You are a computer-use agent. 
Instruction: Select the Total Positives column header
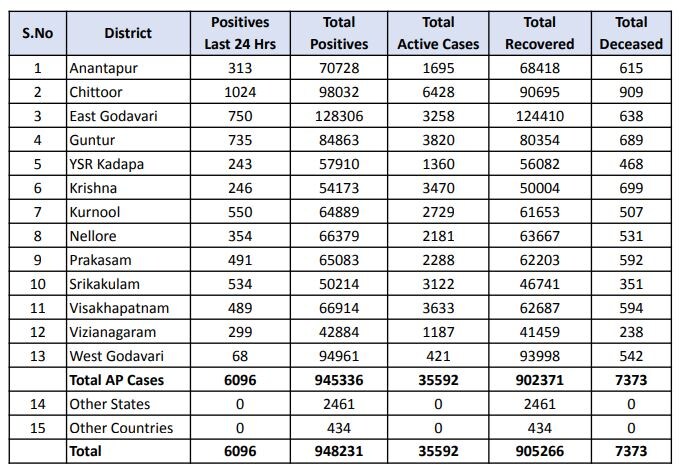pos(339,33)
